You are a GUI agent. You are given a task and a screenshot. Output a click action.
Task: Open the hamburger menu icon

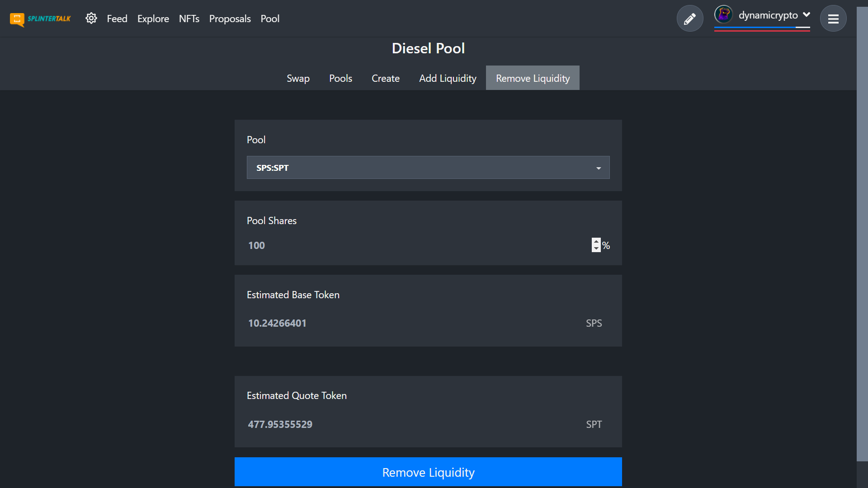point(833,19)
